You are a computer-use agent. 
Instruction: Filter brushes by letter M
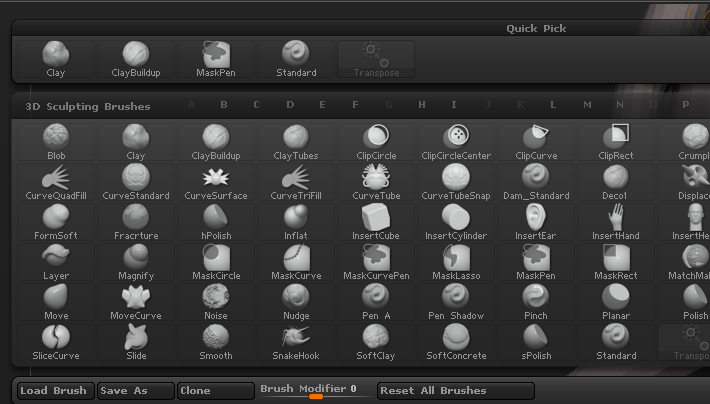tap(587, 105)
